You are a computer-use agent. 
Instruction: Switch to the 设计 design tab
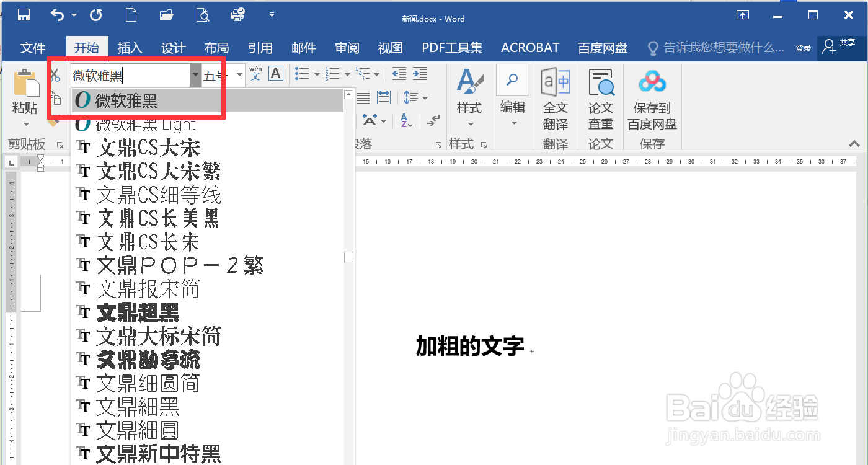(173, 48)
